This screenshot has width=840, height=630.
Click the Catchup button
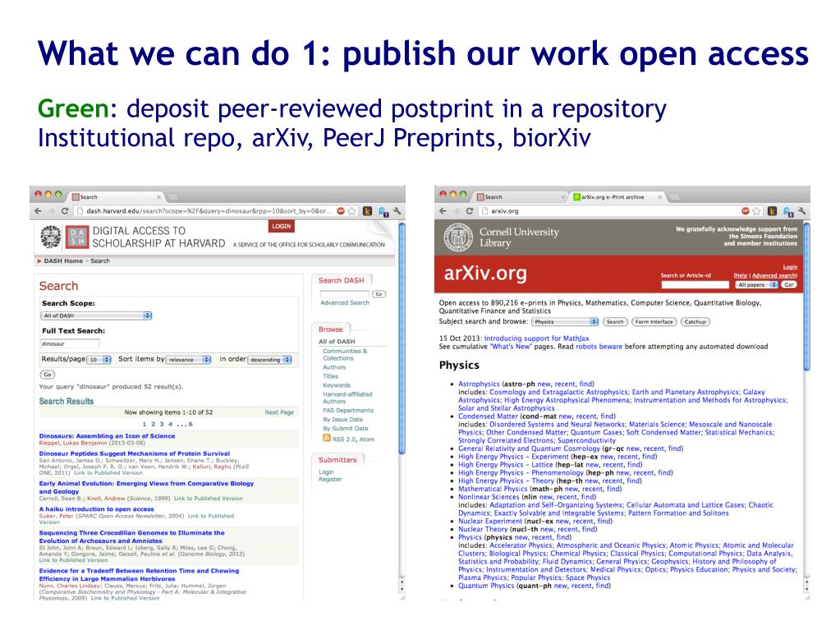click(x=695, y=322)
